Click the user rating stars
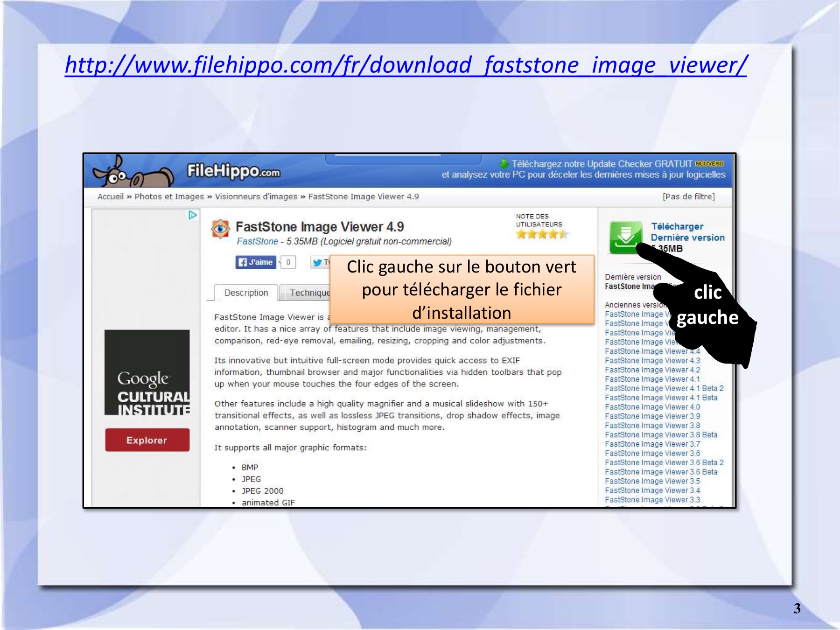Viewport: 840px width, 630px height. [x=542, y=234]
